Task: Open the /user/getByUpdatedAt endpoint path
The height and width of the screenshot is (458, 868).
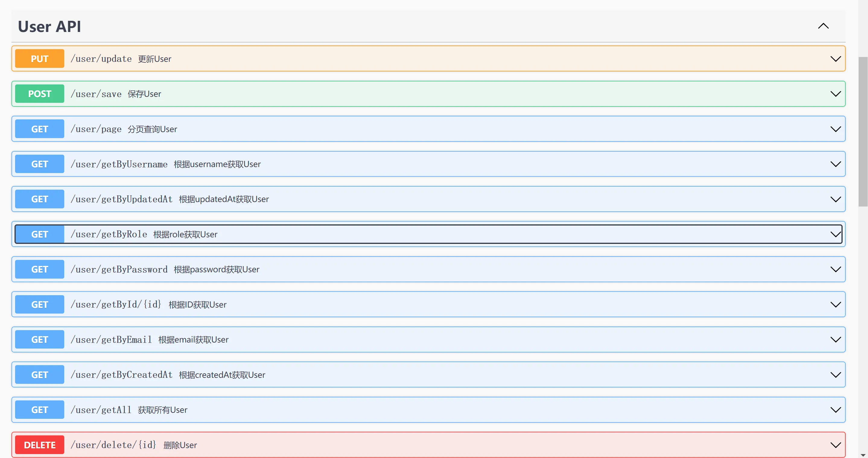Action: (x=121, y=199)
